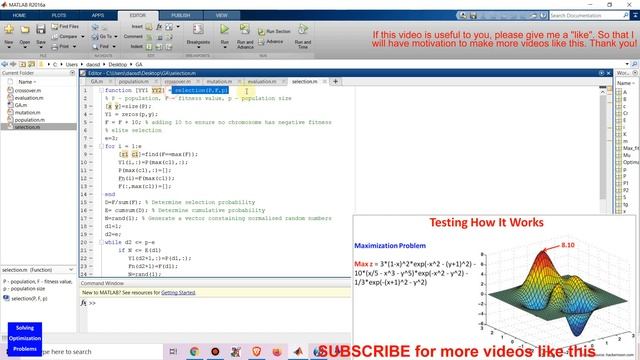Switch to the PUBLISH ribbon tab
The image size is (640, 360).
tap(180, 16)
